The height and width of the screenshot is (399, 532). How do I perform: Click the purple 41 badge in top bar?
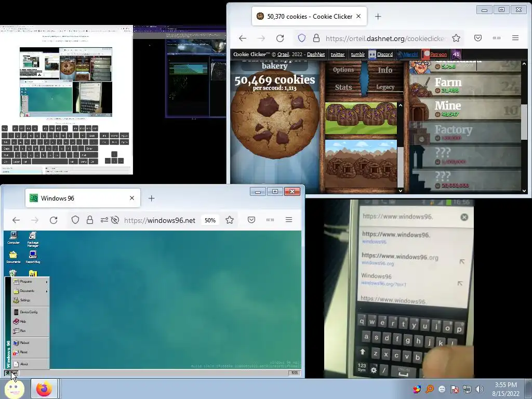pyautogui.click(x=456, y=54)
